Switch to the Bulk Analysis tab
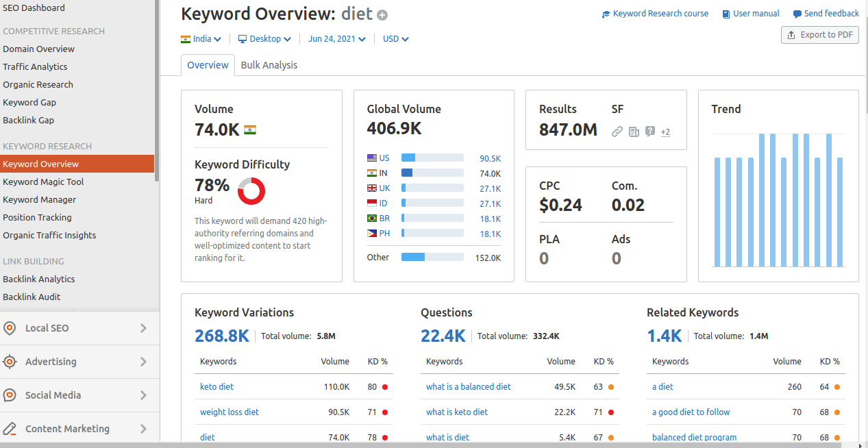This screenshot has height=448, width=868. coord(269,65)
